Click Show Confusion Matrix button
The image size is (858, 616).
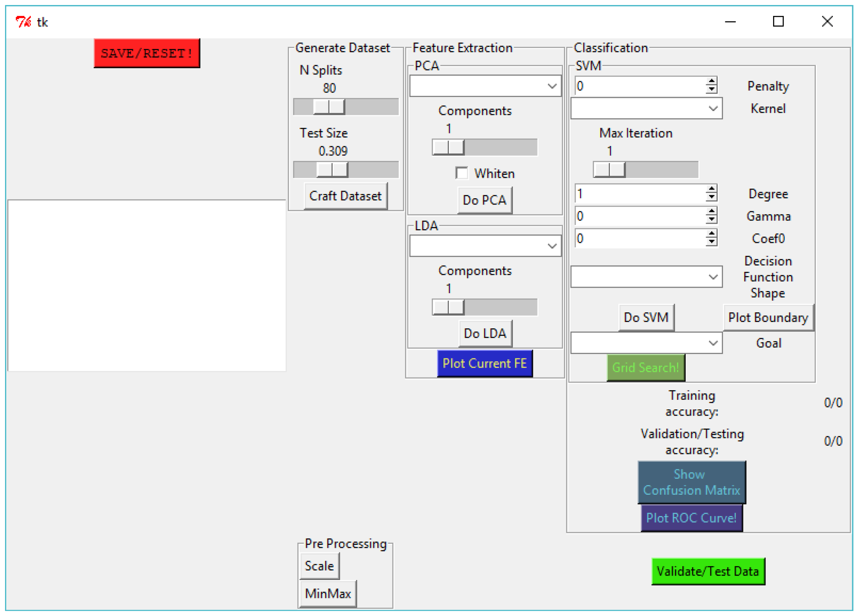coord(691,482)
